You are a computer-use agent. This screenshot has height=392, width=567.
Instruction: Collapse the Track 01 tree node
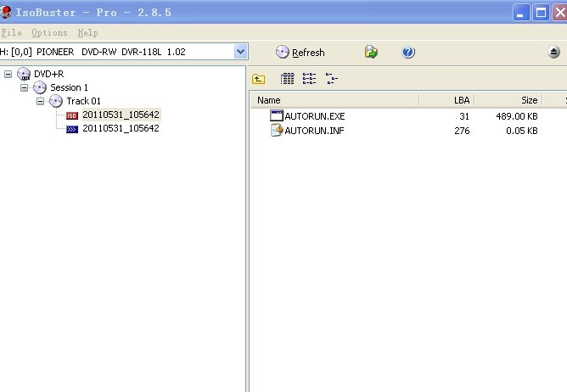pyautogui.click(x=41, y=101)
